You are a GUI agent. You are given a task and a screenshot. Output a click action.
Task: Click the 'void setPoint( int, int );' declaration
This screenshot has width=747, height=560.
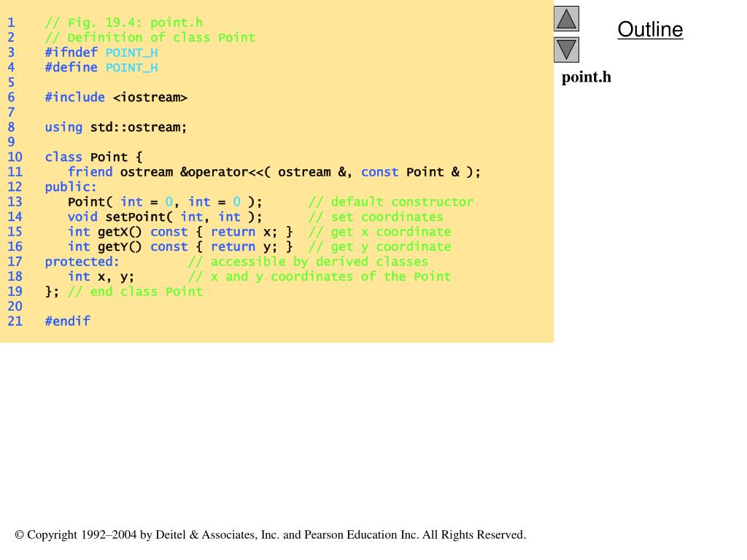click(x=165, y=217)
